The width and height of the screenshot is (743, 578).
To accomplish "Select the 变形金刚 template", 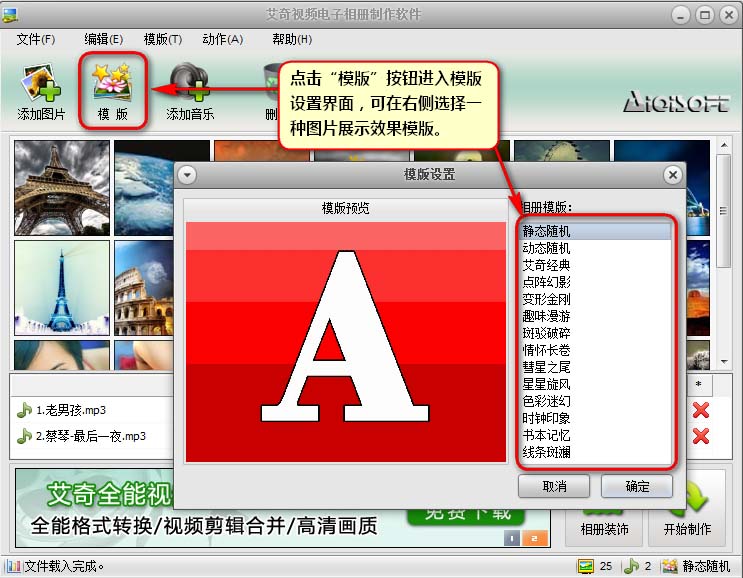I will tap(596, 299).
